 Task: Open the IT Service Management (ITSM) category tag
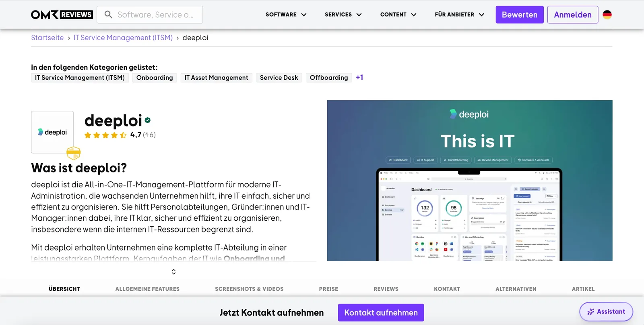tap(80, 78)
